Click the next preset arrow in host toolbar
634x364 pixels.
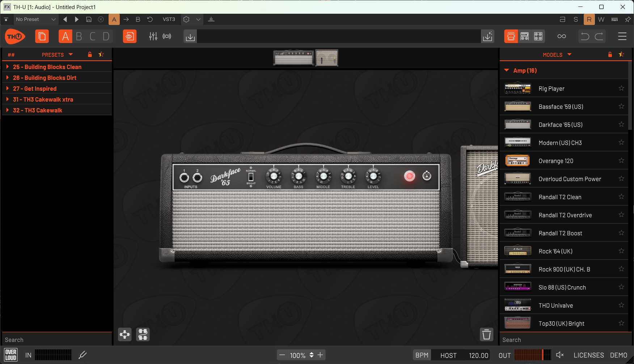pyautogui.click(x=77, y=20)
